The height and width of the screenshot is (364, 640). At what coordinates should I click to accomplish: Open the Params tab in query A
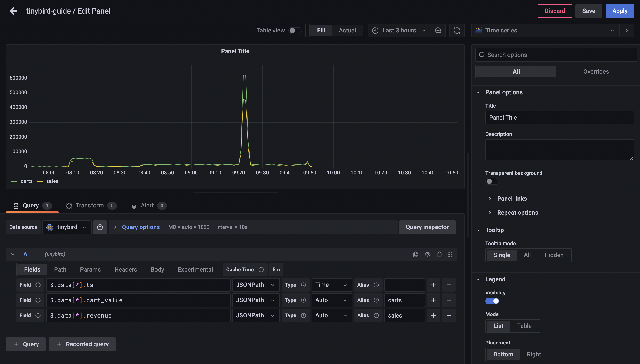[x=90, y=269]
